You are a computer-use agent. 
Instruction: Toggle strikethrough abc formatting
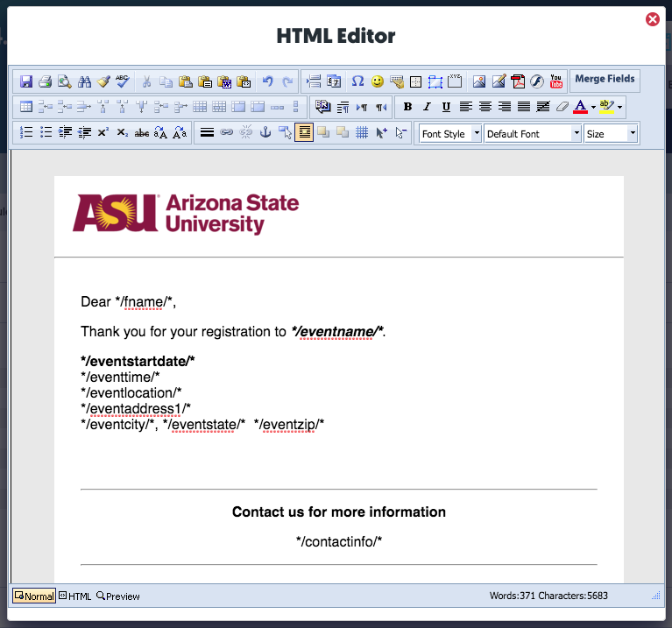142,133
